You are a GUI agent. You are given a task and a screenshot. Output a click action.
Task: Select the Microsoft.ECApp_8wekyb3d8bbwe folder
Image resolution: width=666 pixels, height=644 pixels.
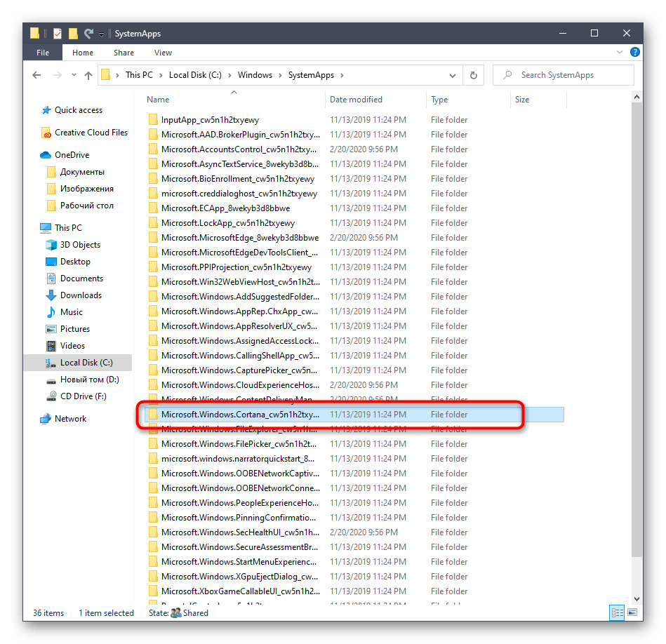coord(354,208)
